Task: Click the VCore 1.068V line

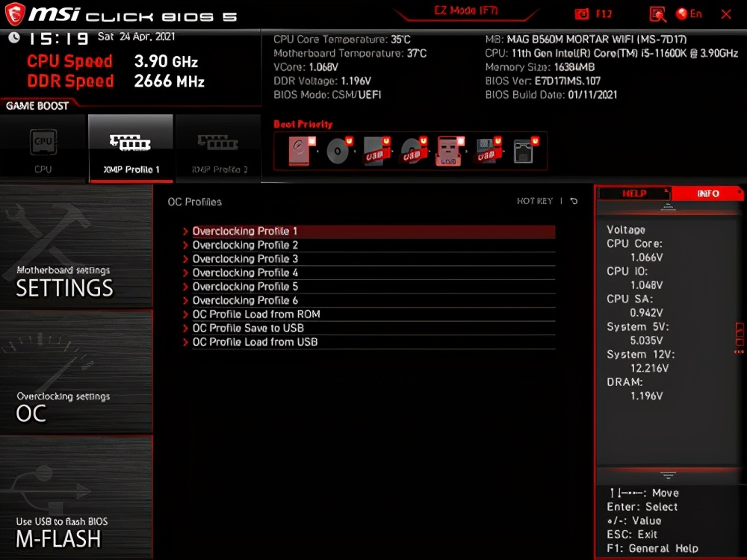Action: [x=306, y=67]
